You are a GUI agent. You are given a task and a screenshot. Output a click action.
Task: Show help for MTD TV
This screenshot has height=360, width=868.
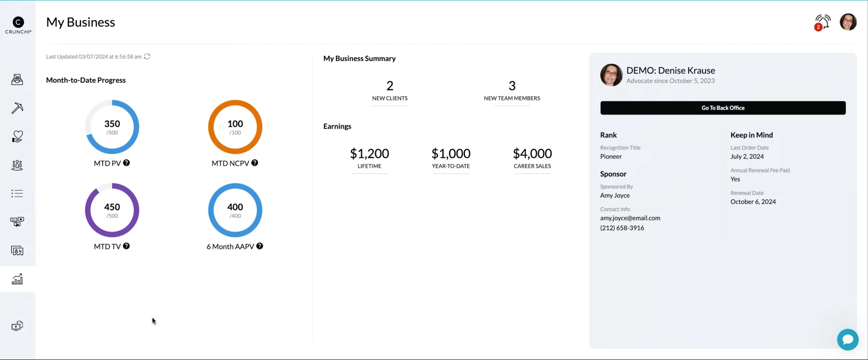[x=127, y=246]
